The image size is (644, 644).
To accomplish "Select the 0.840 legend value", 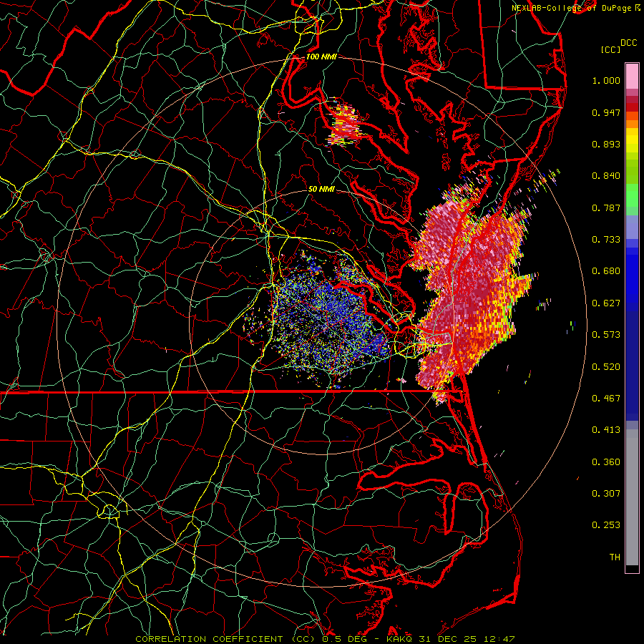I will pos(606,176).
